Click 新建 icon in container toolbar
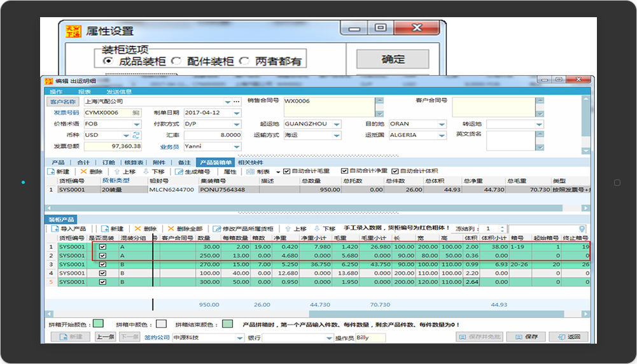This screenshot has width=637, height=364. click(x=51, y=171)
